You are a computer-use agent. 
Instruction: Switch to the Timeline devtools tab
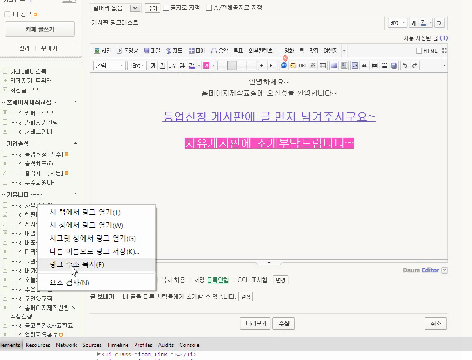118,345
